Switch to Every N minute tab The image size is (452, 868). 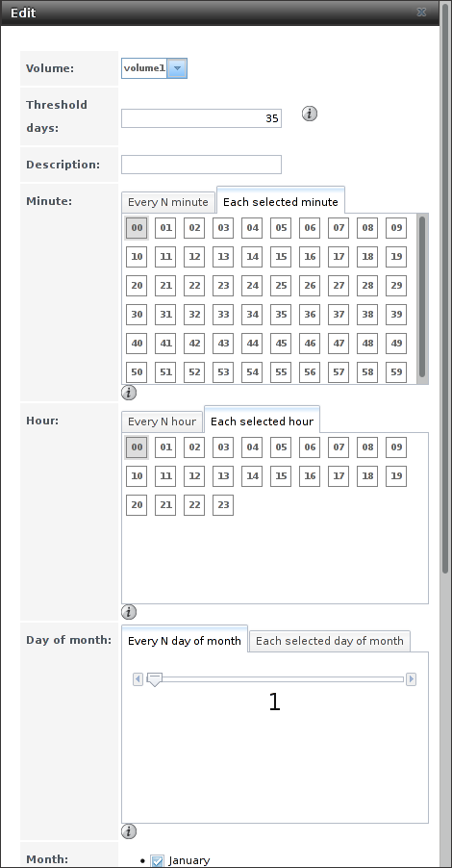[x=168, y=202]
